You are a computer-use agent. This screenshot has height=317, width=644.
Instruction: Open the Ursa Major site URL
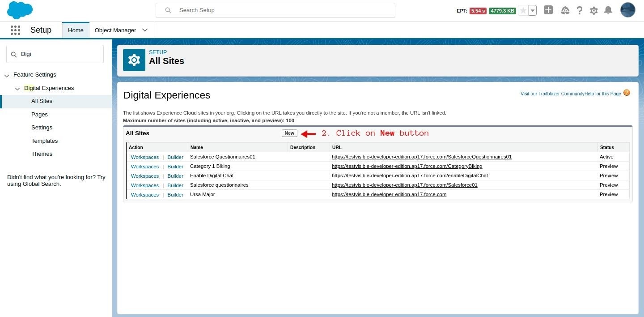coord(389,194)
